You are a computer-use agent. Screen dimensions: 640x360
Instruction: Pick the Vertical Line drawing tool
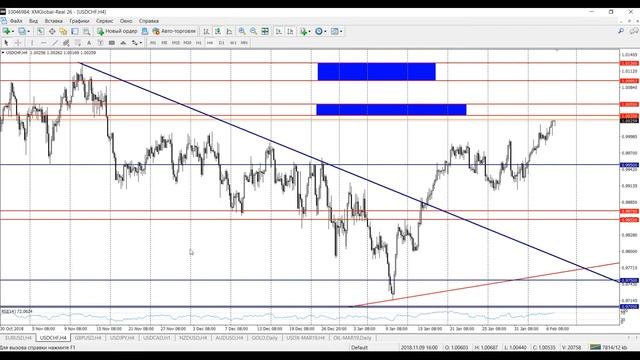(32, 43)
